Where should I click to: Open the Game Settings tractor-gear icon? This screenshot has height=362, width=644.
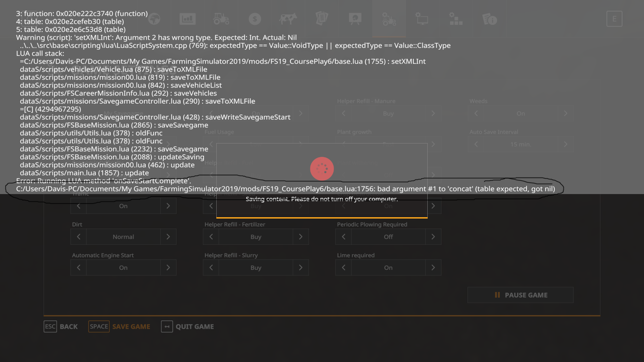389,19
